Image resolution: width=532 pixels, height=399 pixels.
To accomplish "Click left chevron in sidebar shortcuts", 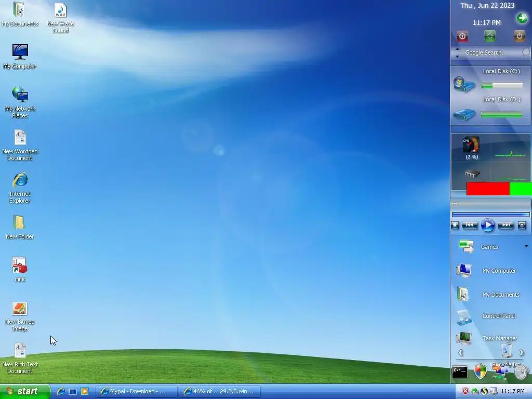I will coord(460,353).
